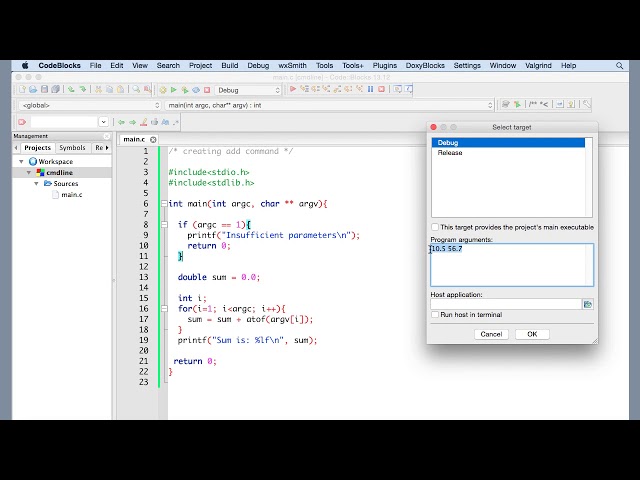Enable 'Run host in terminal' checkbox
This screenshot has width=640, height=480.
coord(435,315)
